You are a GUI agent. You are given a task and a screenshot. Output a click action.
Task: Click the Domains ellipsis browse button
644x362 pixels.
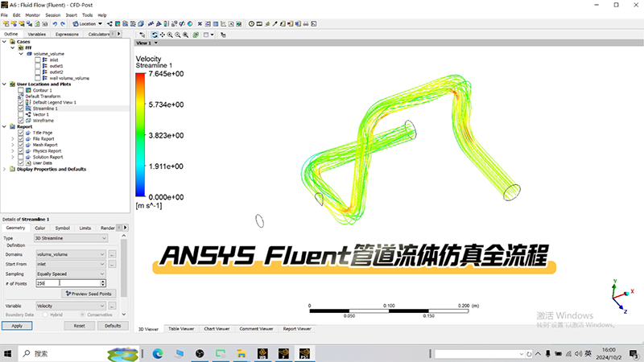[112, 254]
